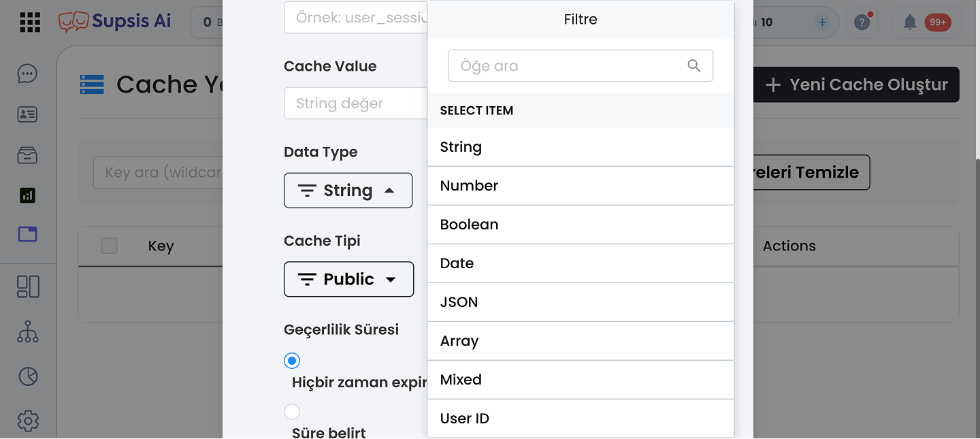Open the settings gear in sidebar
The height and width of the screenshot is (439, 980).
pyautogui.click(x=28, y=421)
